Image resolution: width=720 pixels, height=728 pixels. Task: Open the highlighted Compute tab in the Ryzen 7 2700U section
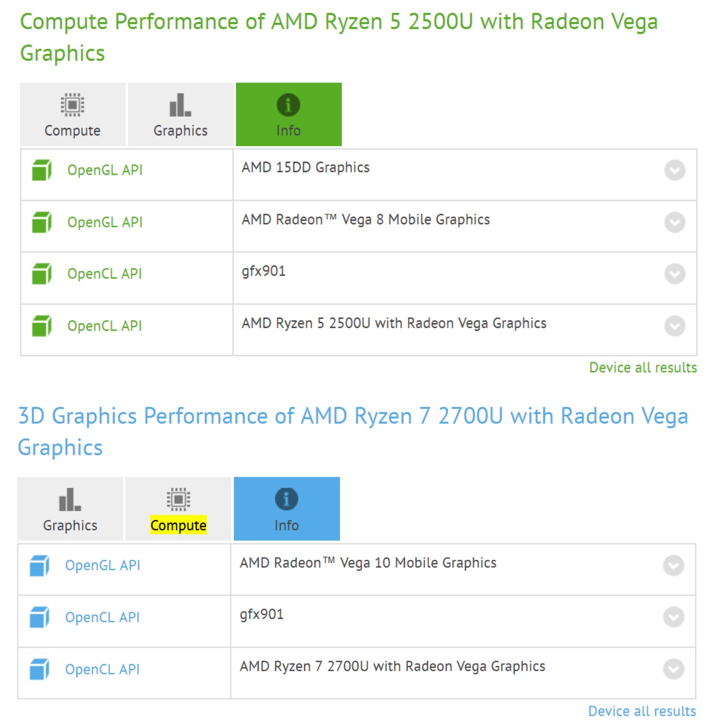pyautogui.click(x=178, y=509)
